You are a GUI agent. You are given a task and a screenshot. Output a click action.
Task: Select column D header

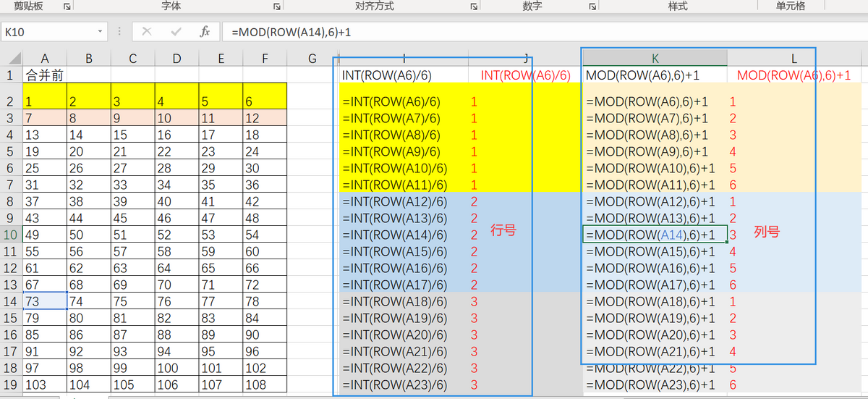(177, 58)
